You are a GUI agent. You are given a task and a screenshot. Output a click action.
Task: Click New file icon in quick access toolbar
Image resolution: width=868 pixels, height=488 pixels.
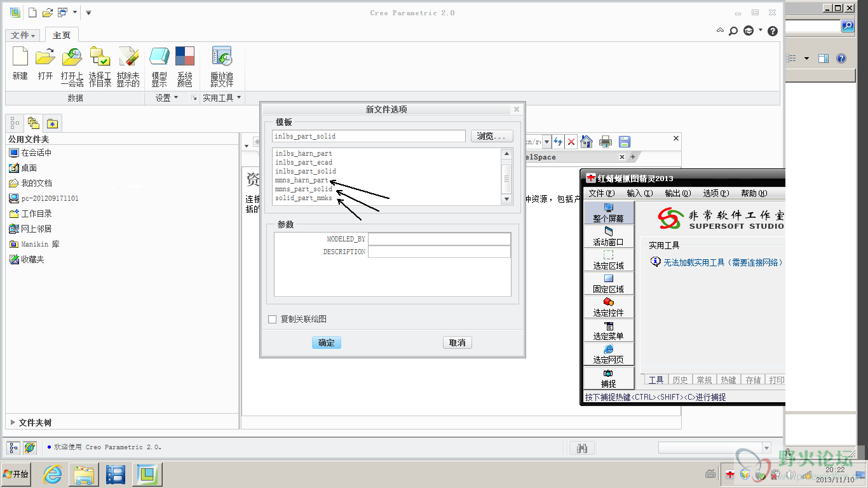[x=32, y=12]
